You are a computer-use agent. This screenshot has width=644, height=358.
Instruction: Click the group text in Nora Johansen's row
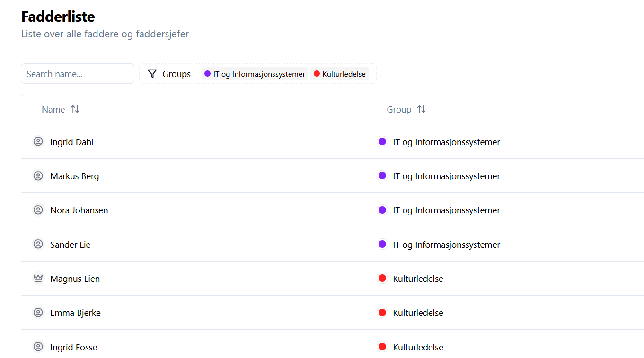(x=446, y=210)
